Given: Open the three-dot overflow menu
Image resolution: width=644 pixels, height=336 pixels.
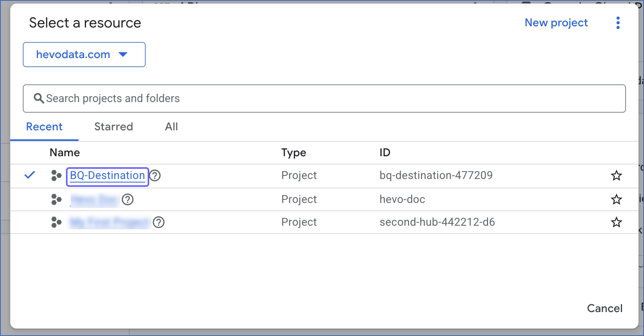Looking at the screenshot, I should 618,23.
